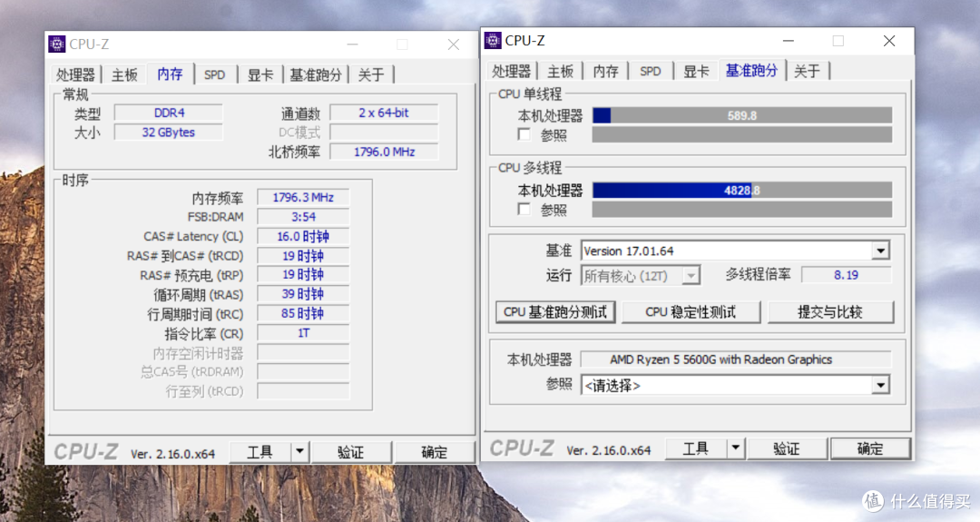980x522 pixels.
Task: Close the right CPU-Z benchmark window
Action: [888, 41]
